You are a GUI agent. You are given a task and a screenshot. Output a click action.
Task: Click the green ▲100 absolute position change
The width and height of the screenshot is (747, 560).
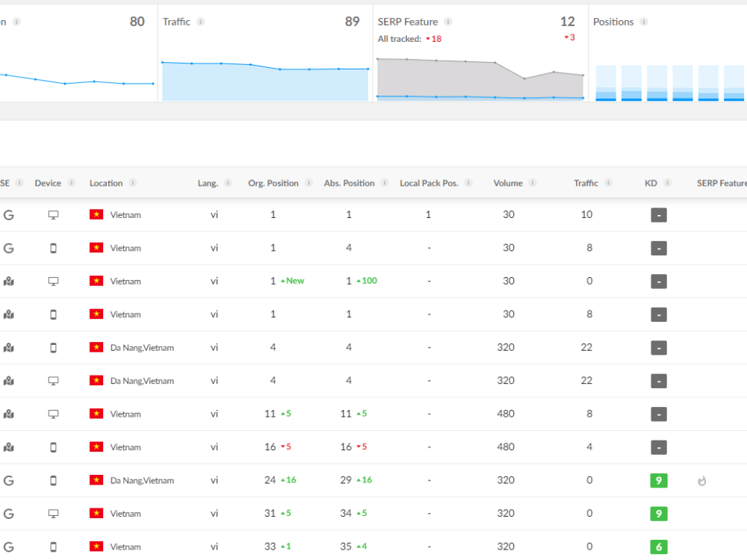pyautogui.click(x=367, y=281)
